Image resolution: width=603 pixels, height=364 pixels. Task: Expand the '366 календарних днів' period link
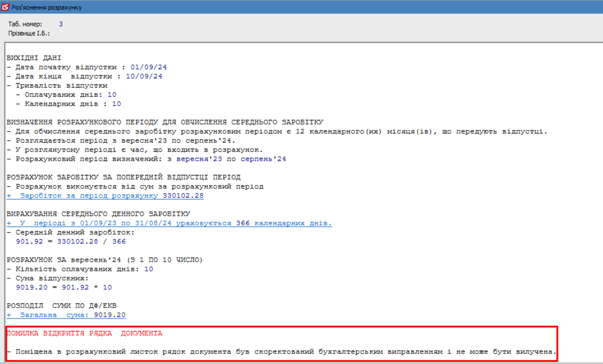[x=169, y=224]
